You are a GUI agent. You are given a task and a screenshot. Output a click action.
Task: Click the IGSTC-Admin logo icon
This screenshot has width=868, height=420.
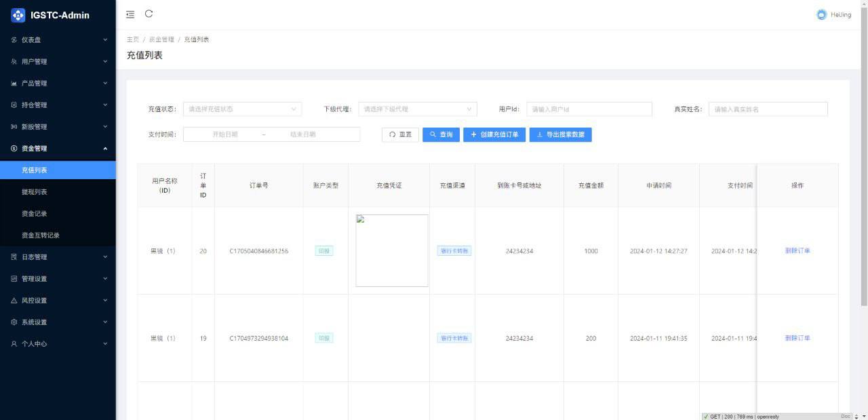tap(18, 15)
